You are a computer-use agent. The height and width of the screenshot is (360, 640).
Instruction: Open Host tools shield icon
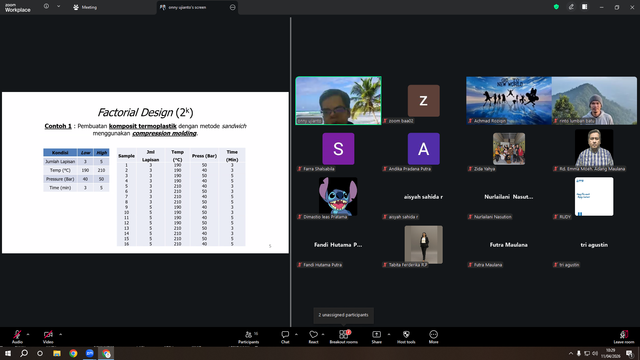tap(406, 334)
